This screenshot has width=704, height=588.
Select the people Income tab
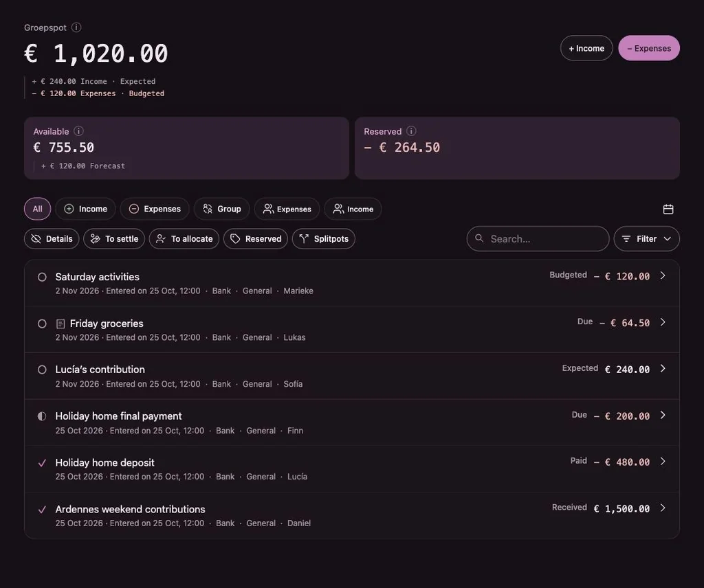353,209
